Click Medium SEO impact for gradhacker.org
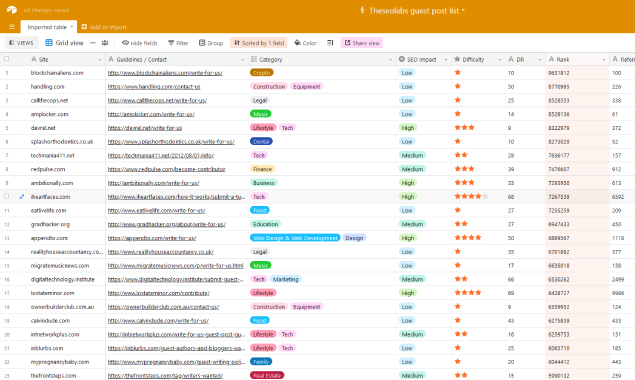 point(412,224)
